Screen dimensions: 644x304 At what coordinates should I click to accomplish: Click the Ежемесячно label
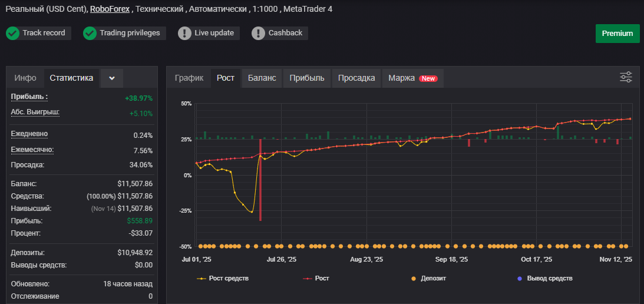click(32, 150)
